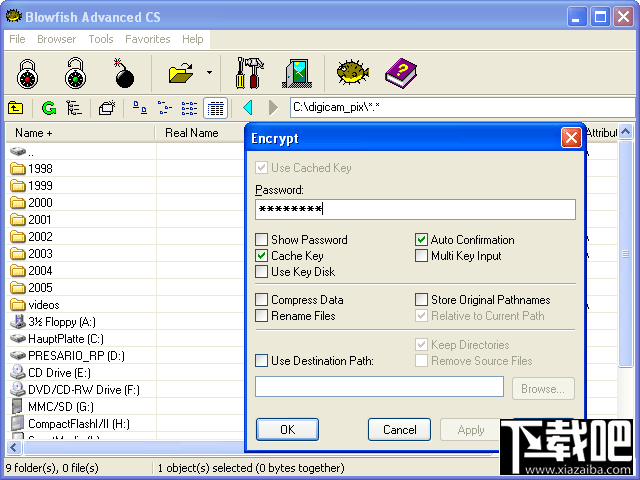Select the 2005 folder
This screenshot has width=640, height=480.
pos(31,288)
